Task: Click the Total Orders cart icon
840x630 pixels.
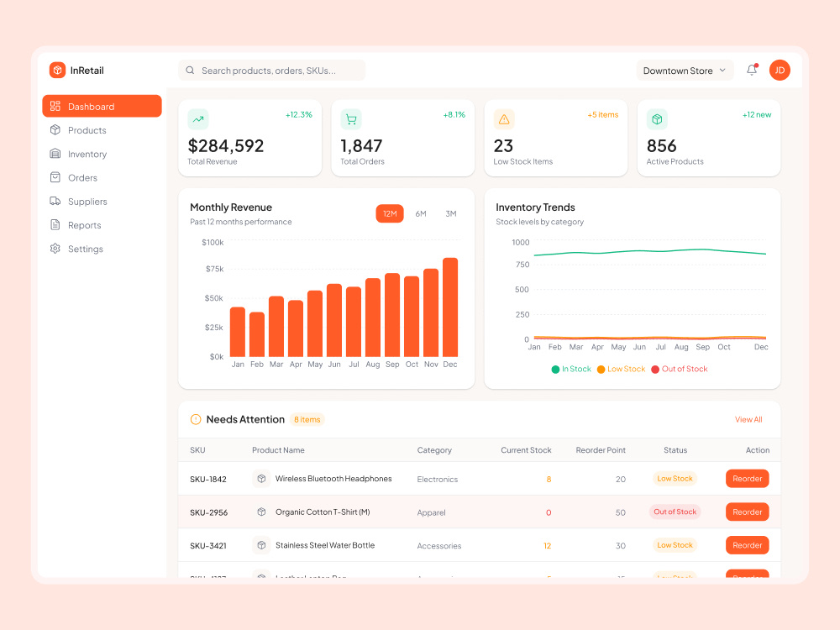Action: coord(351,119)
